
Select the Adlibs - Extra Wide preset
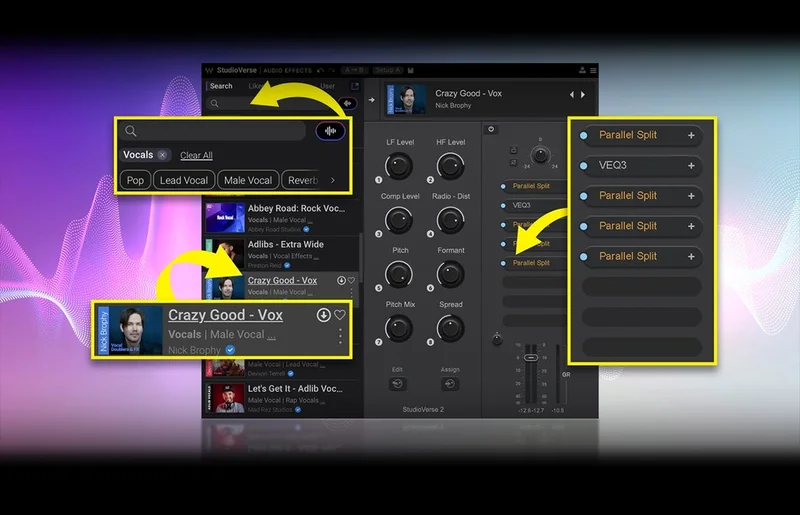tap(282, 254)
